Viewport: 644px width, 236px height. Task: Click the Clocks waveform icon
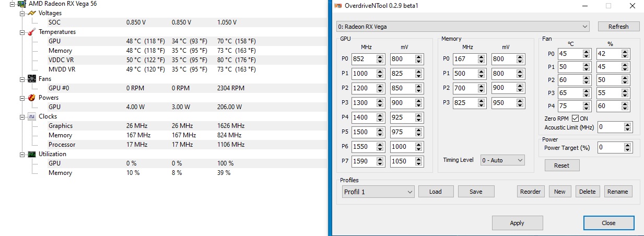(31, 116)
